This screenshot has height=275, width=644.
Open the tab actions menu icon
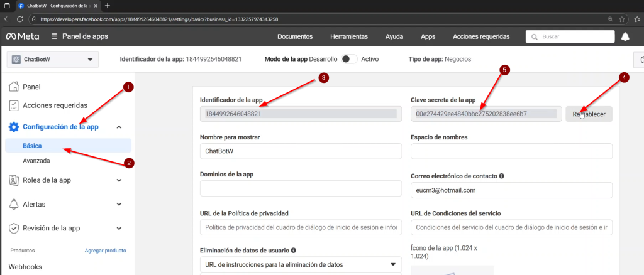pyautogui.click(x=7, y=6)
